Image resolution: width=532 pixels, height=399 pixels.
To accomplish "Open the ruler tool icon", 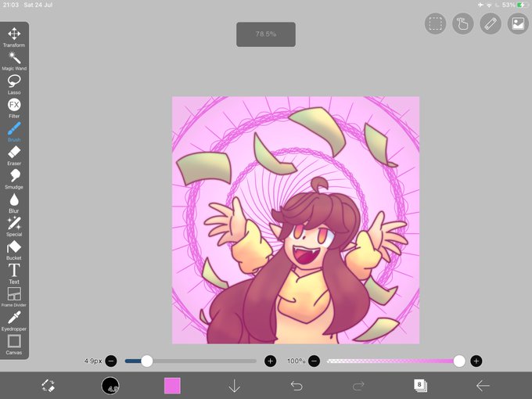I will (x=491, y=23).
